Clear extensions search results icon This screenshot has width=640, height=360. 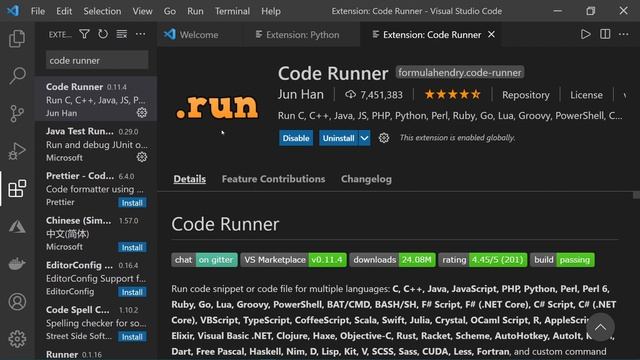(x=122, y=34)
